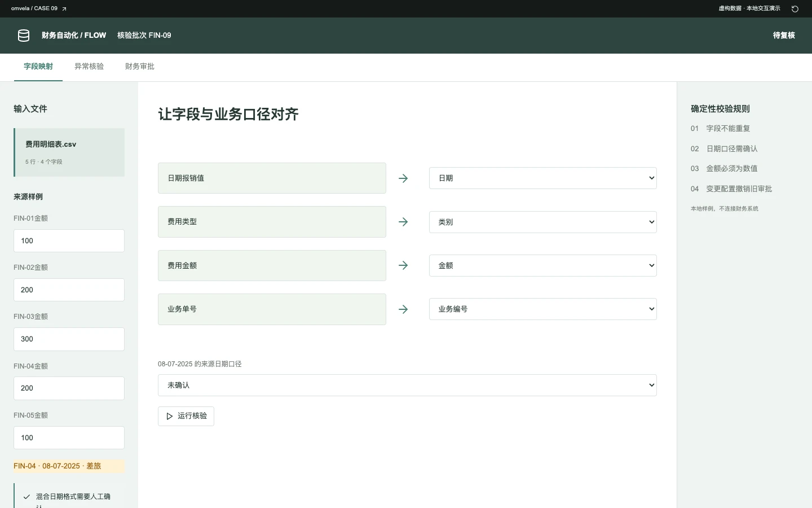Click the database logo icon in header
The image size is (812, 508).
[x=24, y=36]
